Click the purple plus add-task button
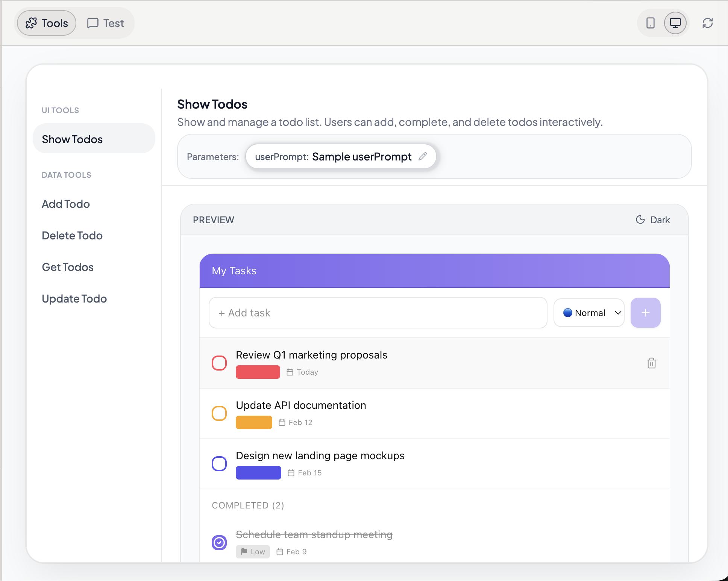The width and height of the screenshot is (728, 581). tap(646, 313)
